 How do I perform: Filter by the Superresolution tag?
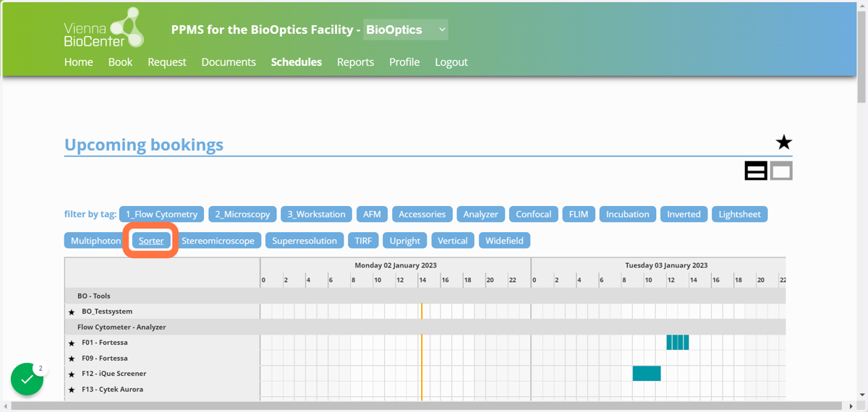pos(305,241)
